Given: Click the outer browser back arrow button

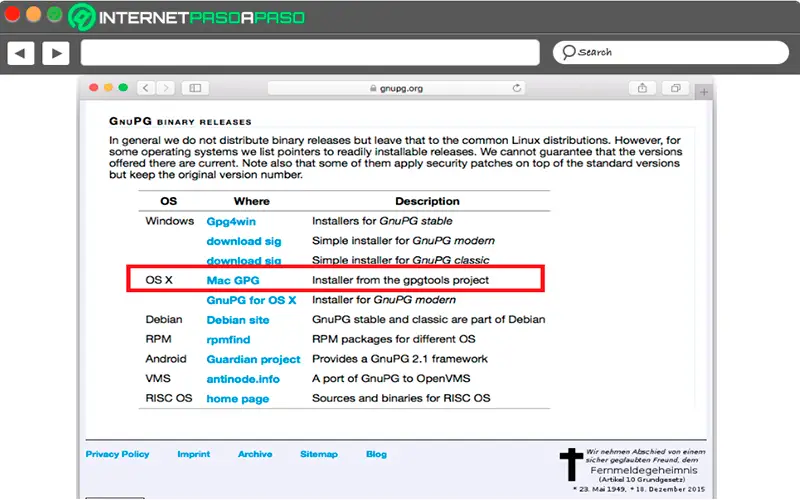Looking at the screenshot, I should pos(21,53).
